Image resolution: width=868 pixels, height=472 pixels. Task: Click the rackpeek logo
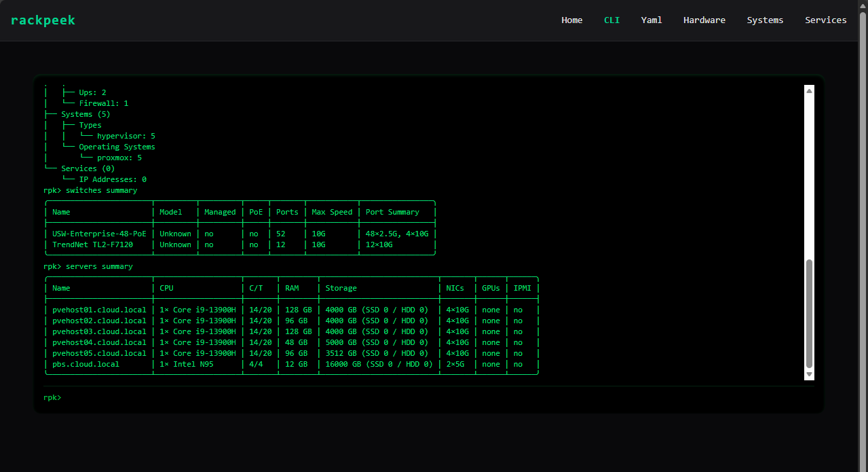point(43,20)
